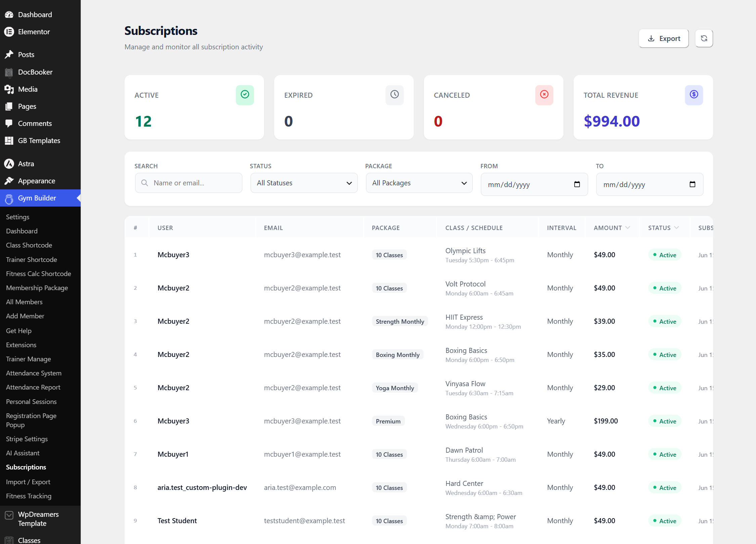Click the $994.00 total revenue value
Image resolution: width=756 pixels, height=544 pixels.
pos(612,121)
